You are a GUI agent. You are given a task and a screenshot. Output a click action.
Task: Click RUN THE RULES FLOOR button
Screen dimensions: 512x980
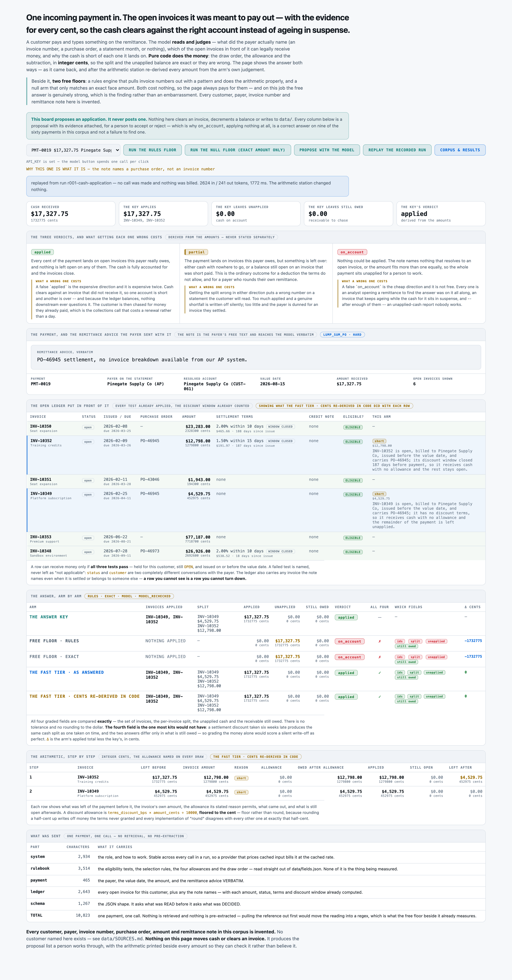tap(152, 150)
